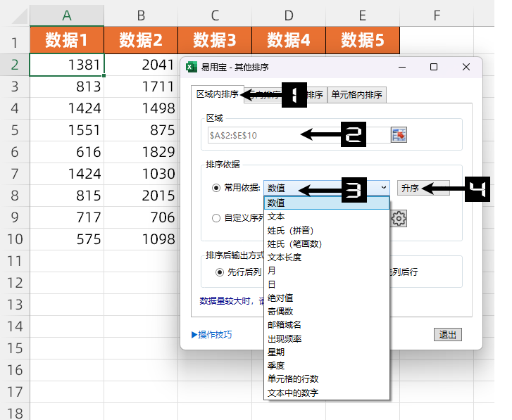Open the custom sequence gear settings icon
512x420 pixels.
click(x=399, y=219)
